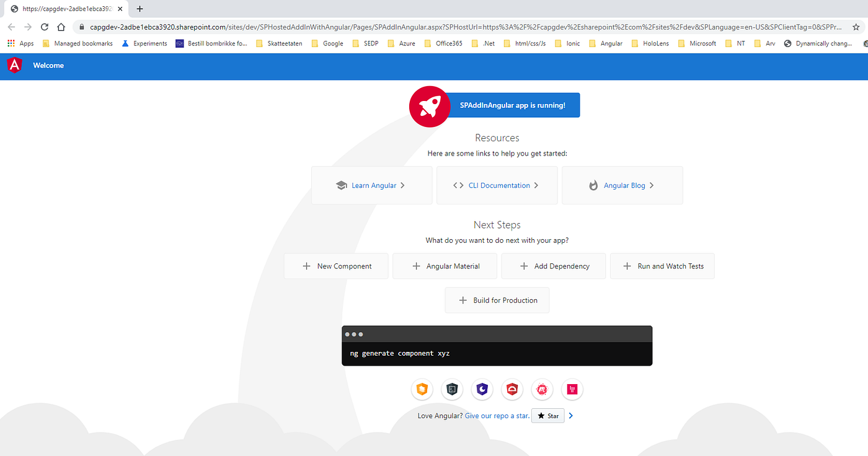Open the red Angular Protractor icon
The image size is (868, 456).
(x=512, y=389)
